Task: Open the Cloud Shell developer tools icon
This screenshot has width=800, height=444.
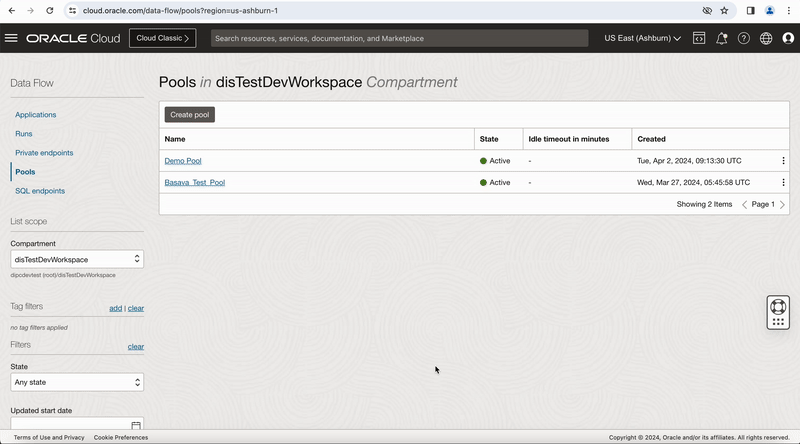Action: pos(699,38)
